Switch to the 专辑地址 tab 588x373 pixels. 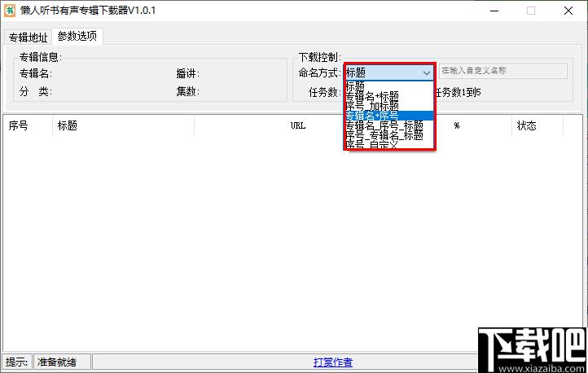click(29, 37)
